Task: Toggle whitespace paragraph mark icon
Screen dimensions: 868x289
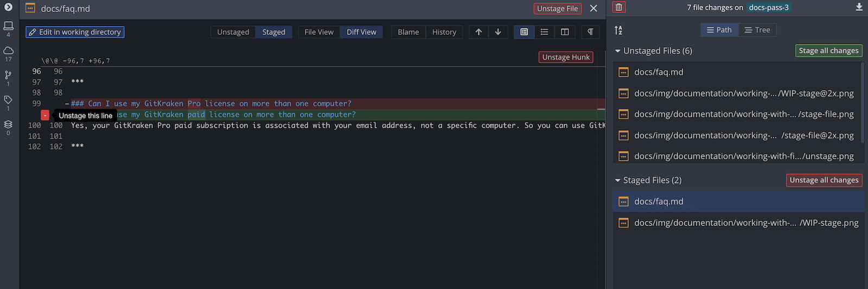Action: click(x=590, y=32)
